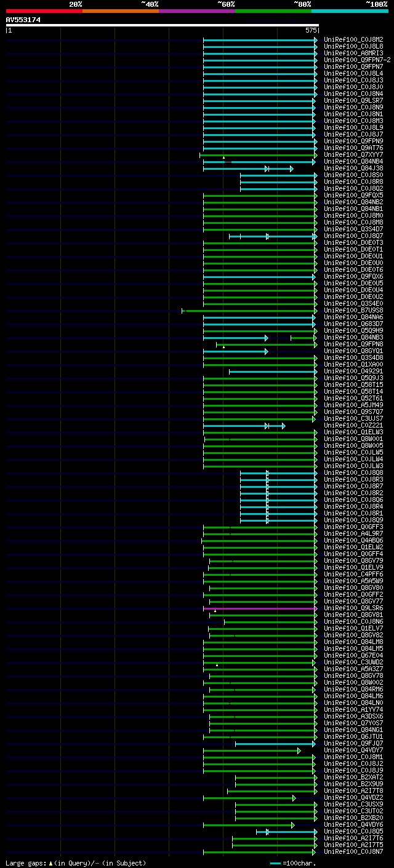This screenshot has width=394, height=868.
Task: Select the UniRef100_C0J8Q7 label
Action: (x=353, y=236)
